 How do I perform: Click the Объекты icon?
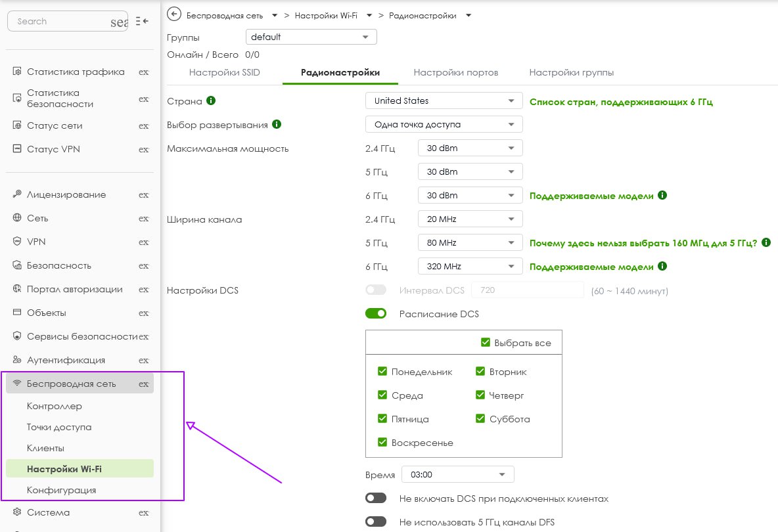click(x=17, y=313)
